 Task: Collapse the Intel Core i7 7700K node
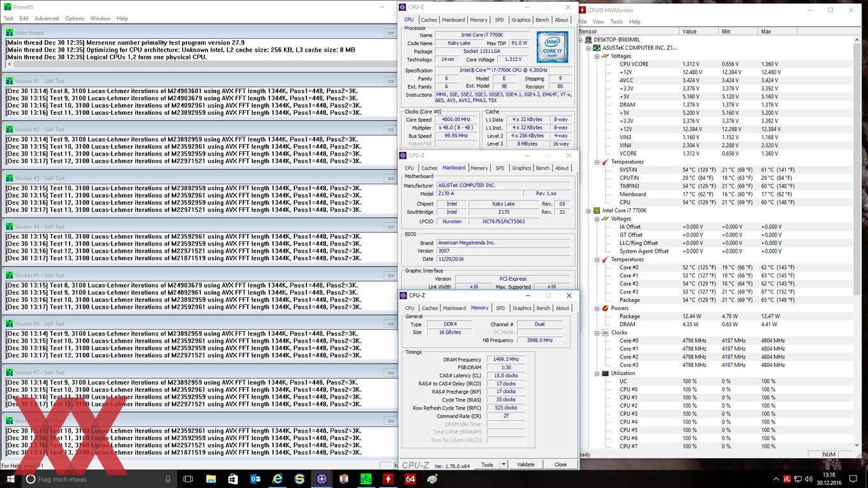pos(589,211)
